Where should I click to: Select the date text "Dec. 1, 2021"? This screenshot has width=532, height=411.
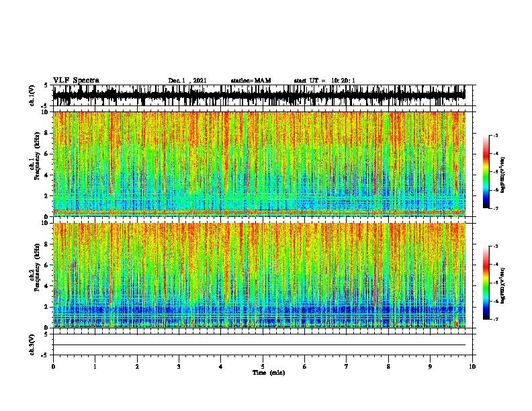(187, 81)
